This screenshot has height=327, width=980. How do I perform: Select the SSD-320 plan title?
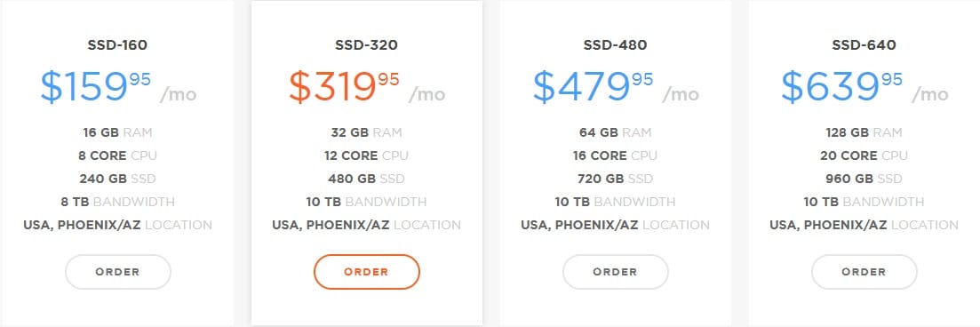point(366,45)
